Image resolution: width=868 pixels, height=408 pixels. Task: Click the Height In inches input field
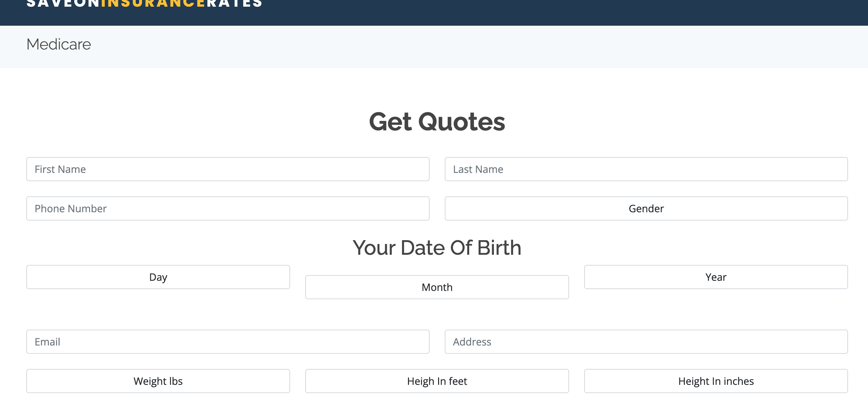[x=715, y=381]
